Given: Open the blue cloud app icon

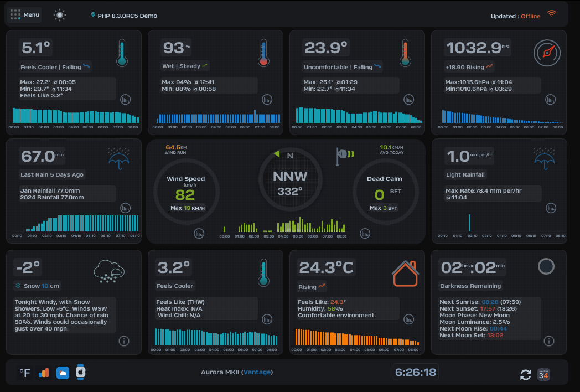Looking at the screenshot, I should pyautogui.click(x=63, y=373).
